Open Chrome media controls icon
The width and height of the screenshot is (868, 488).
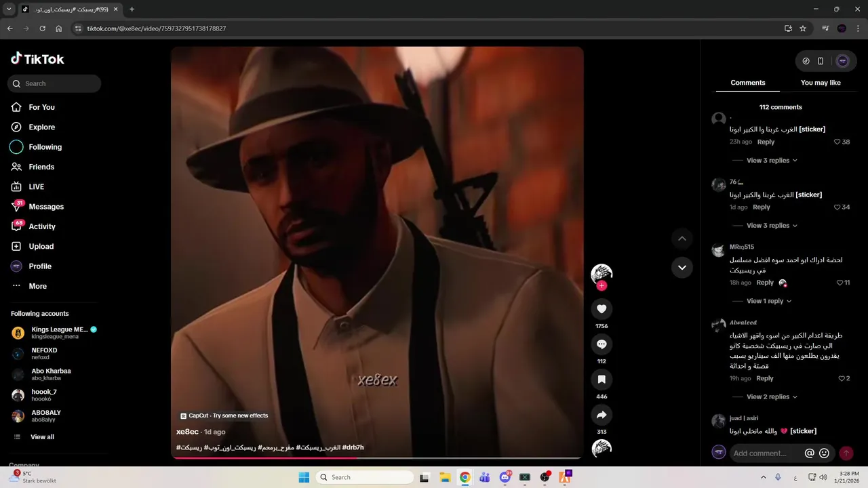click(825, 28)
